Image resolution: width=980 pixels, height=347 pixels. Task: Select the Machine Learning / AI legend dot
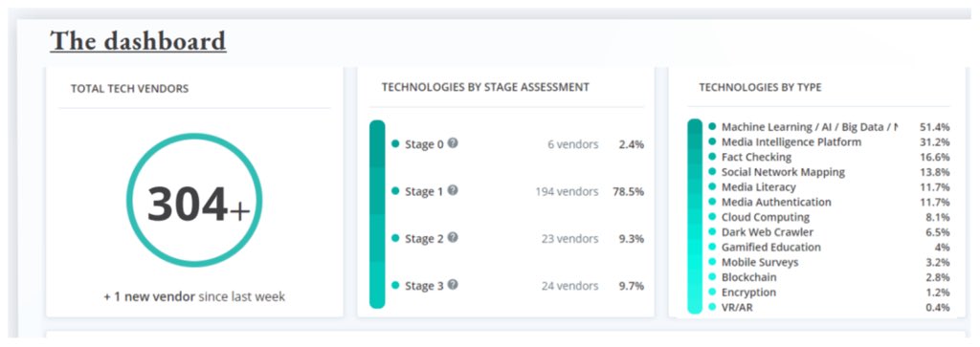712,127
